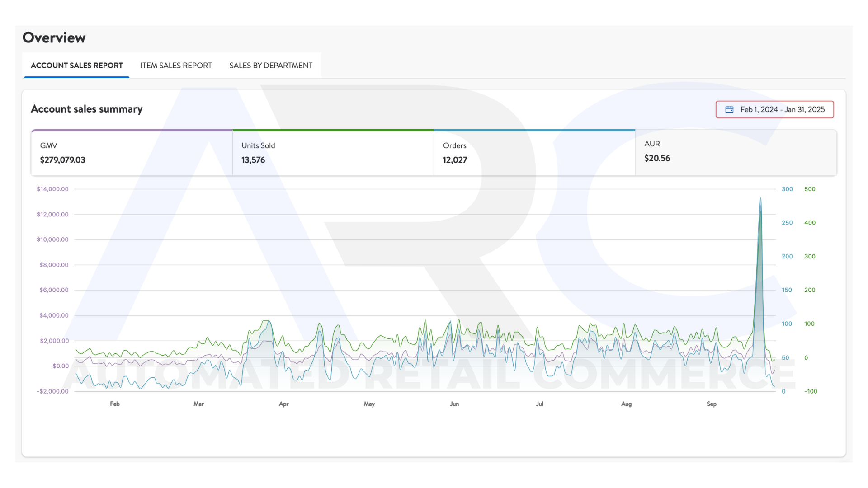868x488 pixels.
Task: Click the Jun label on x-axis
Action: [x=454, y=404]
